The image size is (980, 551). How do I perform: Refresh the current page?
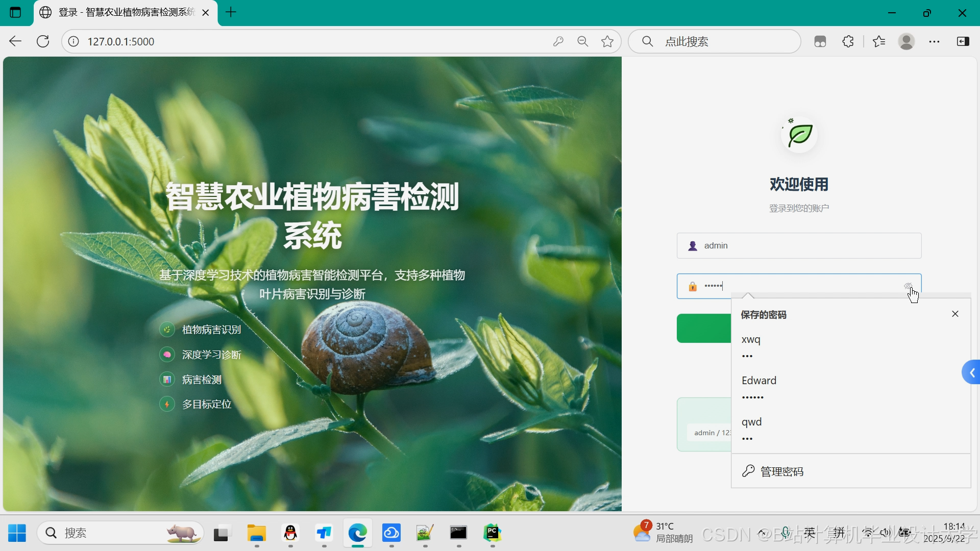(43, 41)
